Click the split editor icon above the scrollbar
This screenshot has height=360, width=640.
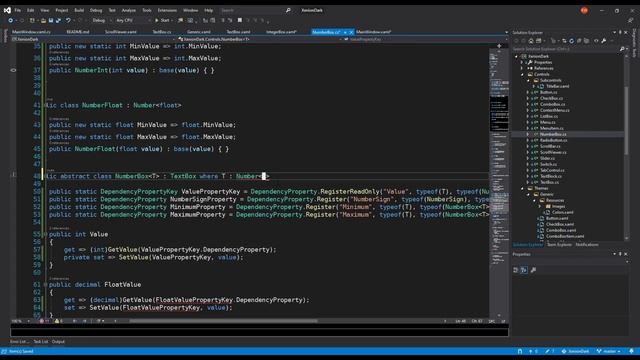pyautogui.click(x=499, y=46)
